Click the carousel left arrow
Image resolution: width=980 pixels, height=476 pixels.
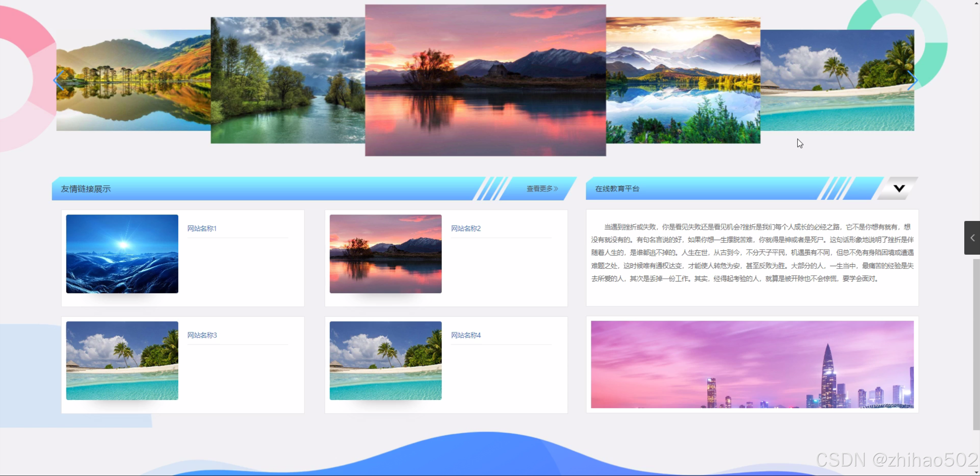coord(58,80)
